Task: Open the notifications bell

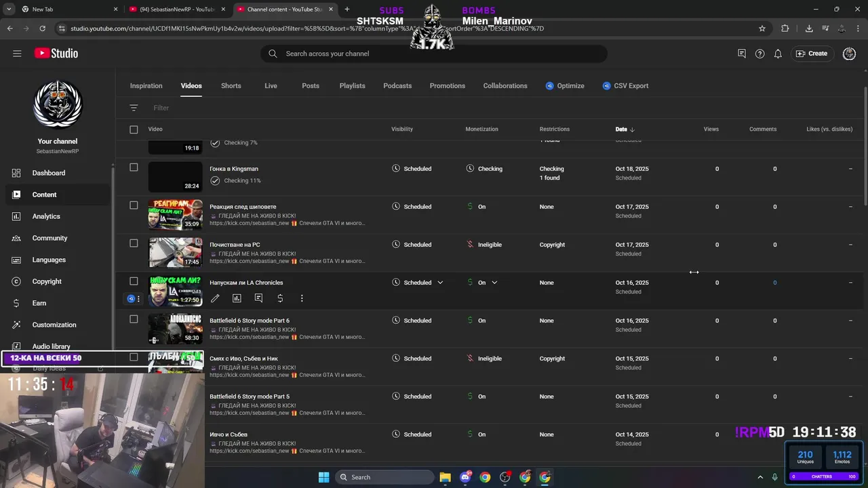Action: tap(778, 54)
